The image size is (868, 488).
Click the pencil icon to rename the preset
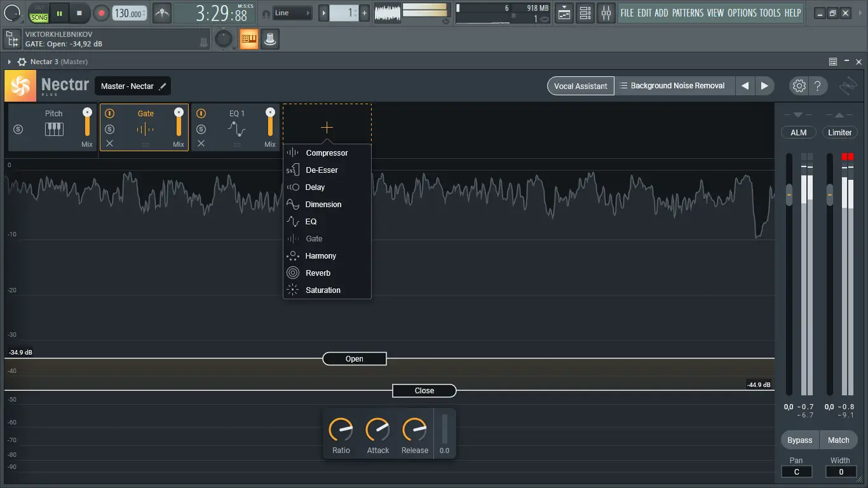click(x=163, y=86)
